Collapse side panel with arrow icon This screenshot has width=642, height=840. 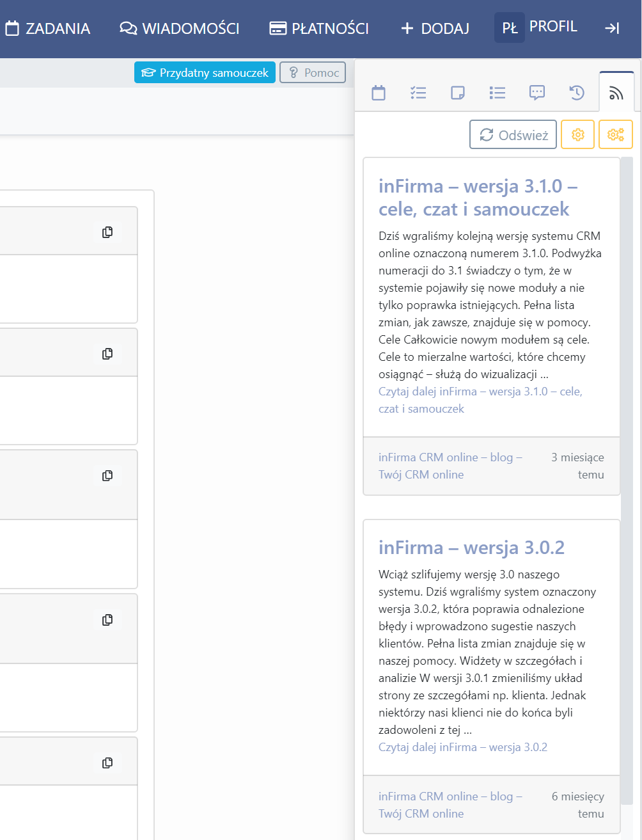pos(612,28)
